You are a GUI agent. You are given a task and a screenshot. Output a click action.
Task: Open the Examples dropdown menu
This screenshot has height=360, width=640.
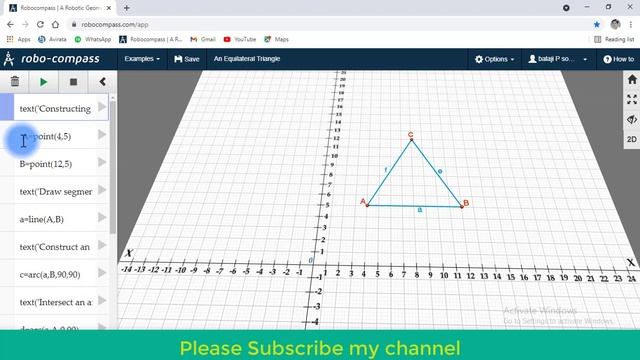142,59
